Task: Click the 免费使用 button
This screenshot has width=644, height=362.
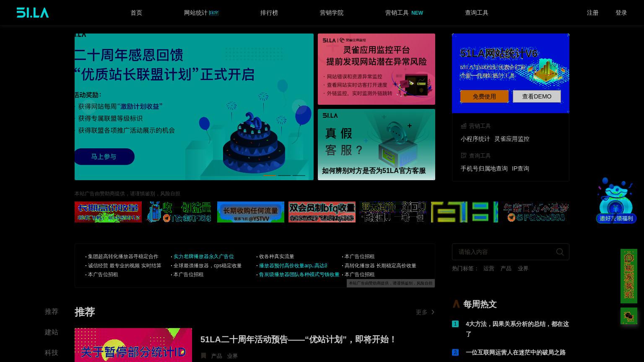Action: coord(484,96)
